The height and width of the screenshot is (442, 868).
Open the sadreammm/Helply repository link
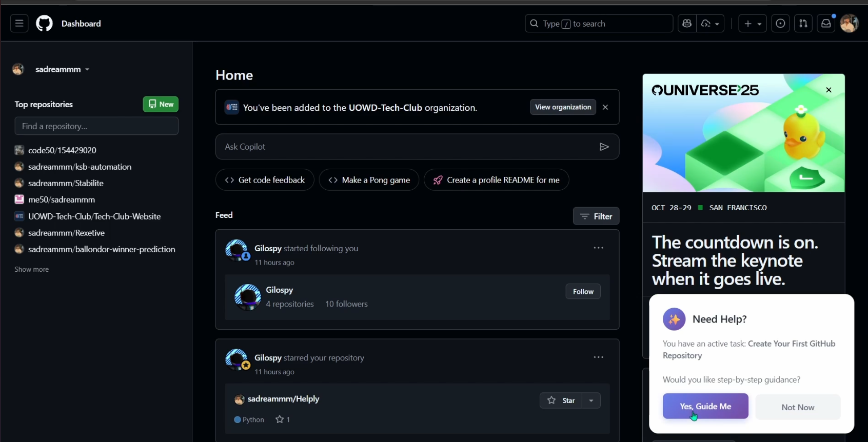pos(283,399)
